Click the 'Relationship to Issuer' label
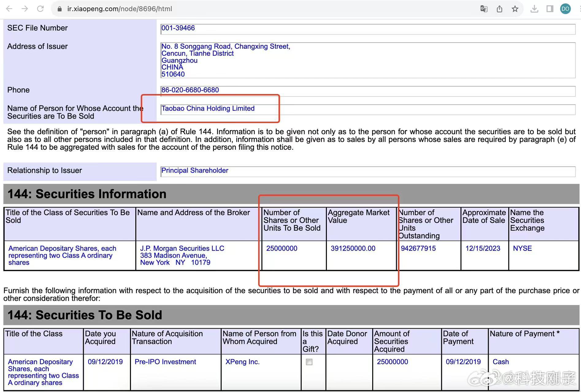 [44, 170]
